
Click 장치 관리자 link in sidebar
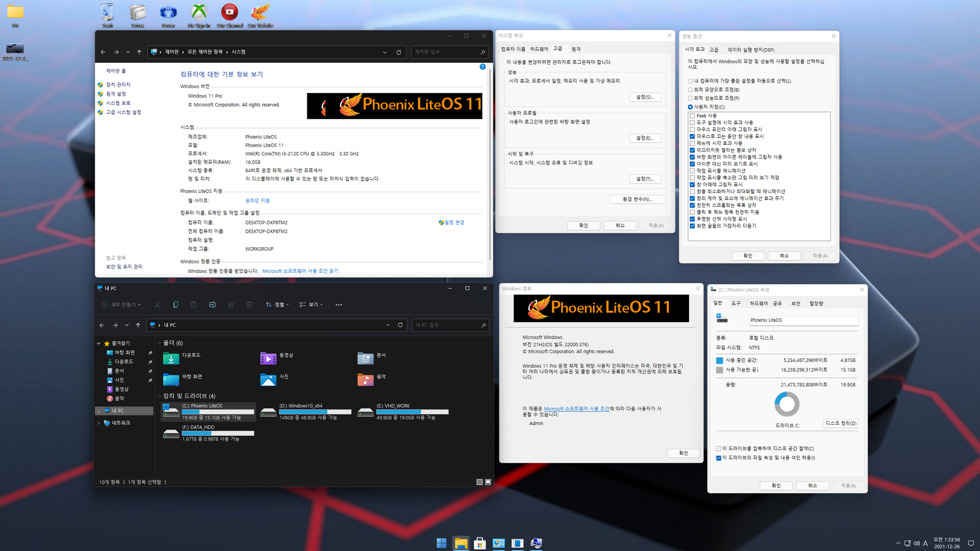(118, 85)
